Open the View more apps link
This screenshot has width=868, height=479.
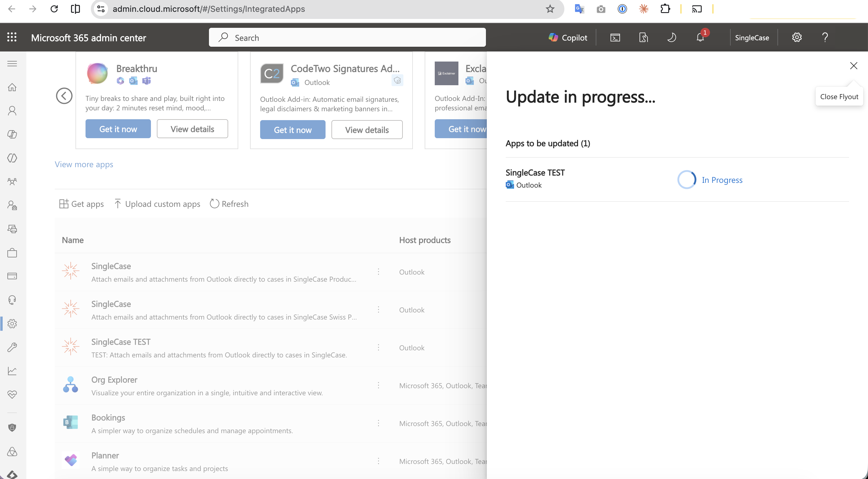(x=84, y=164)
